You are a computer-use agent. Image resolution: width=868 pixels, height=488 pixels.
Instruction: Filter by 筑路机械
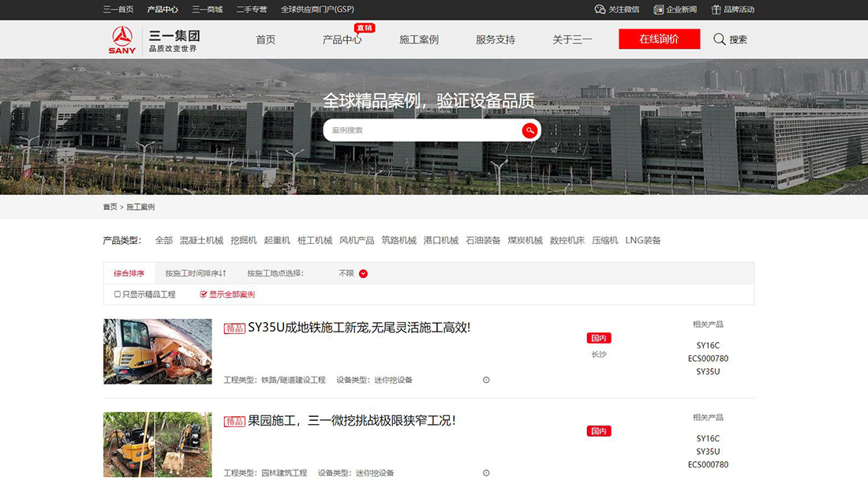398,240
